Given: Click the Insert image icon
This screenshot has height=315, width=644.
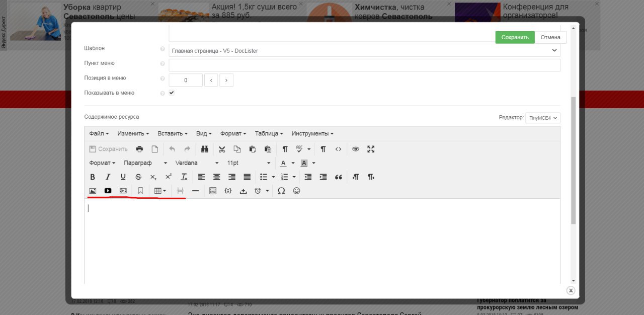Looking at the screenshot, I should (x=93, y=191).
